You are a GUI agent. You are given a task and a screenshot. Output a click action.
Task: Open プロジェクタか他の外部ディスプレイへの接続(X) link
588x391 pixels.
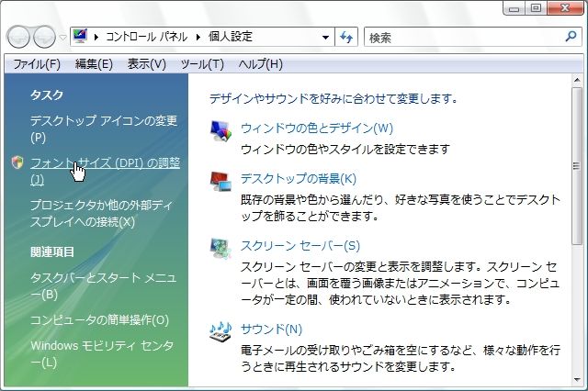point(101,214)
